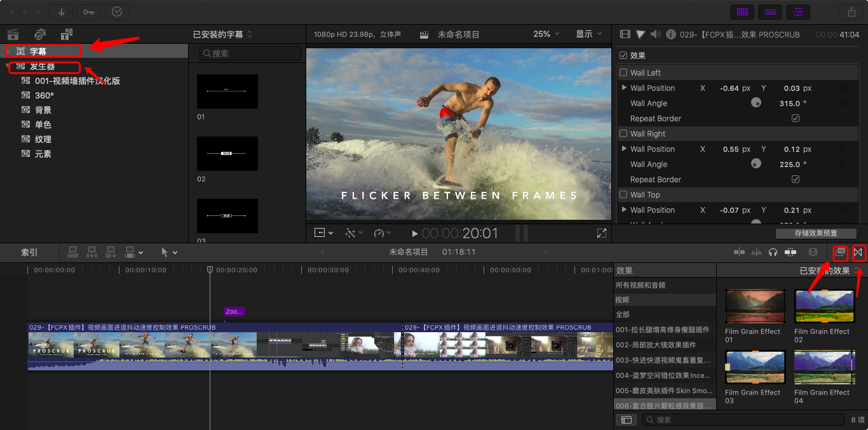Open the video inspector filmstrip icon

click(625, 34)
